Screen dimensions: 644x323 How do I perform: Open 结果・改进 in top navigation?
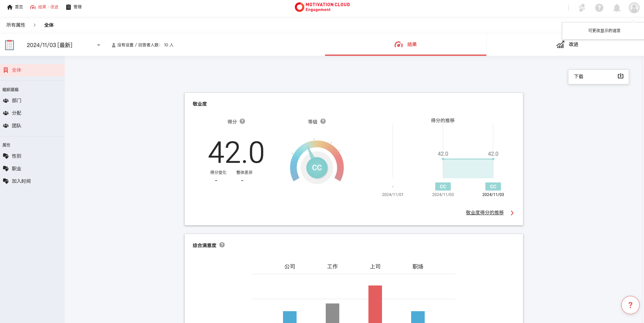44,7
